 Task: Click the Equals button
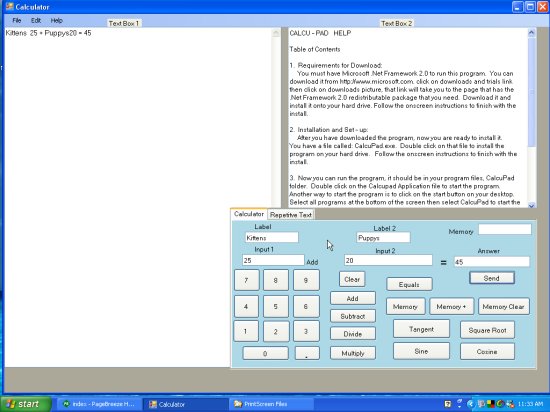(409, 284)
